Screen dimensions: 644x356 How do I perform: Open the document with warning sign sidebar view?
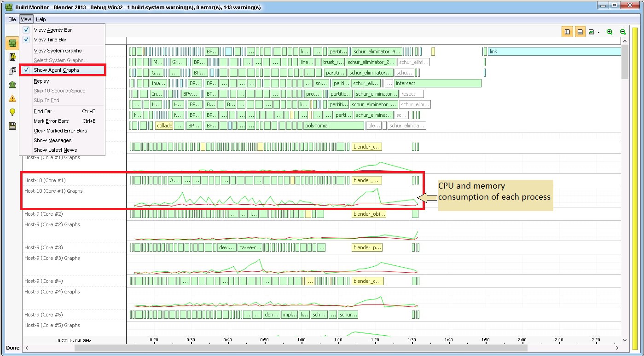point(12,57)
